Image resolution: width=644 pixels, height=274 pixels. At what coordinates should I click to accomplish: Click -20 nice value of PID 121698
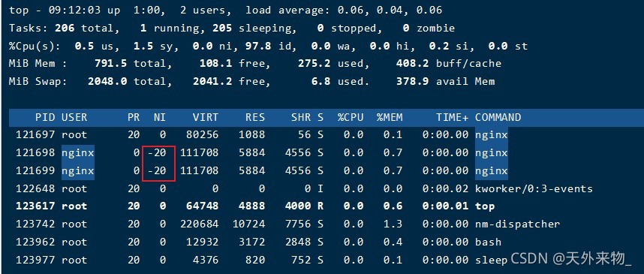(x=156, y=153)
